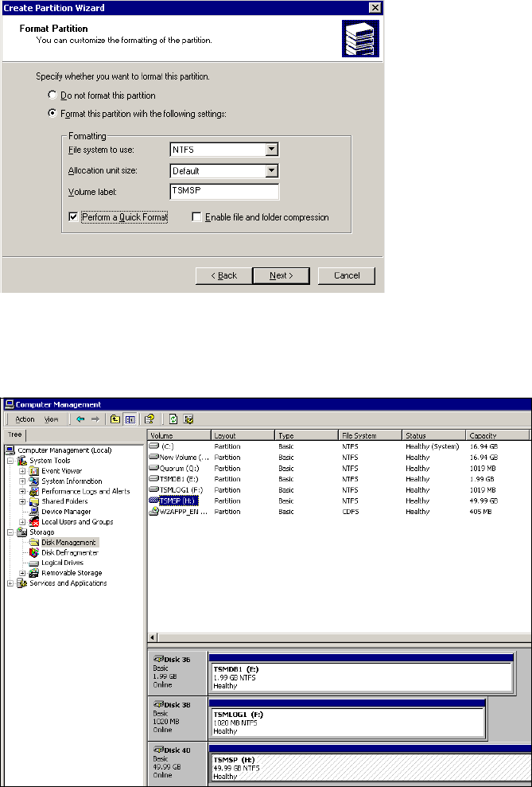Click the green Refresh toolbar icon

[x=173, y=419]
